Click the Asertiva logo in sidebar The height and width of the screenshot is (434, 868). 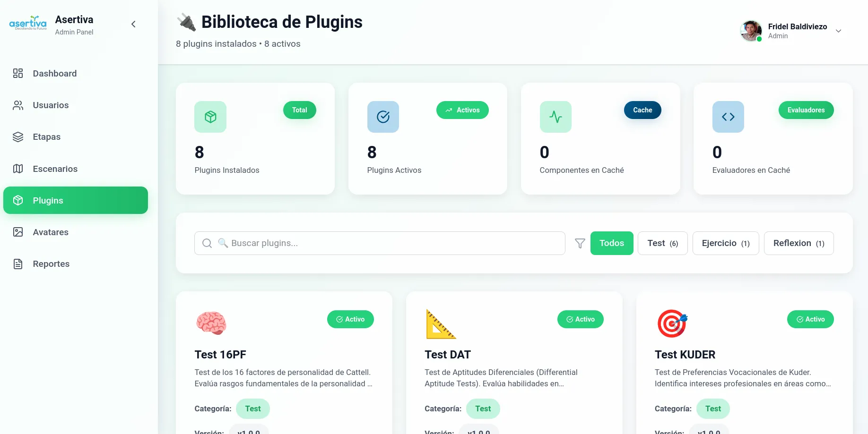tap(28, 23)
